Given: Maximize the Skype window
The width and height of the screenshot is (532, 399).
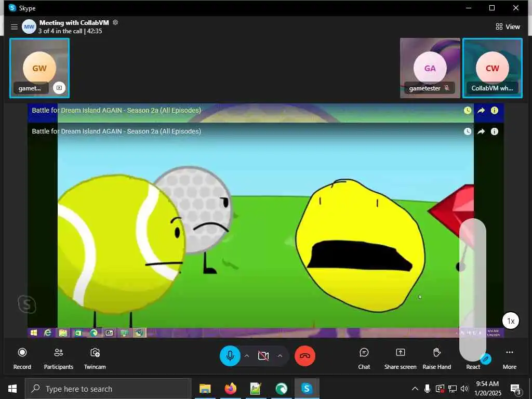Looking at the screenshot, I should click(492, 8).
